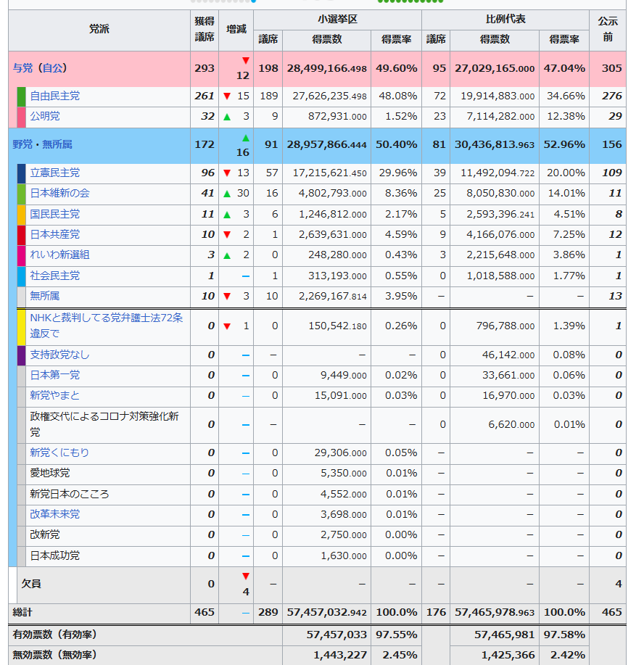Open the 日本維新の会 party link
644x665 pixels.
pos(59,194)
